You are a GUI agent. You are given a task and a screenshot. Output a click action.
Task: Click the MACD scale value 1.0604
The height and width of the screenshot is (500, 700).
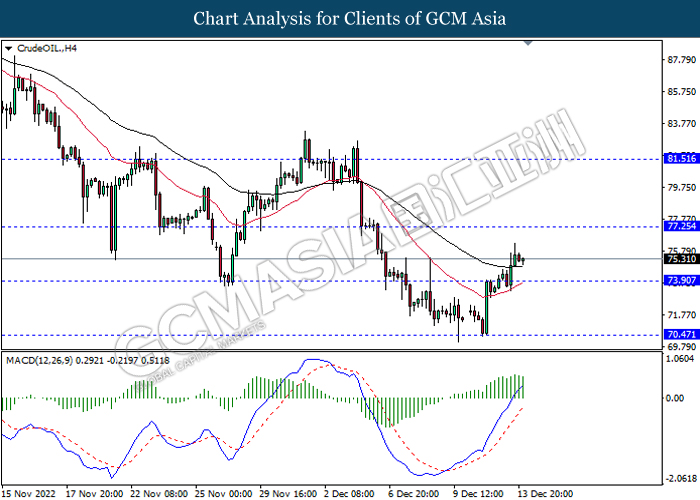pos(680,359)
